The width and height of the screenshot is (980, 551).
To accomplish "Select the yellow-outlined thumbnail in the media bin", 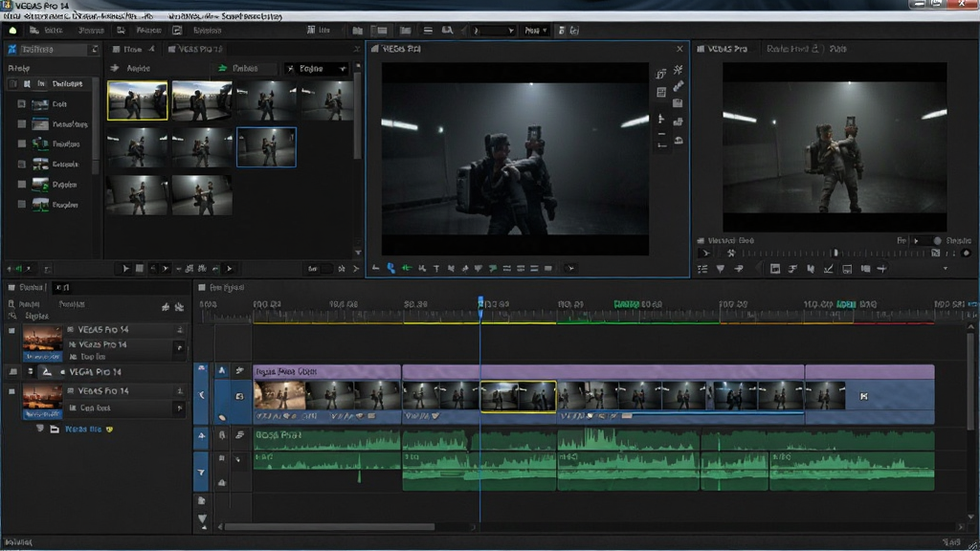I will [x=138, y=99].
